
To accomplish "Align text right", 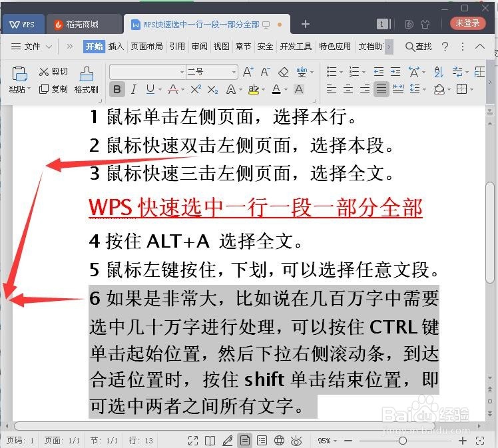I will pyautogui.click(x=365, y=89).
